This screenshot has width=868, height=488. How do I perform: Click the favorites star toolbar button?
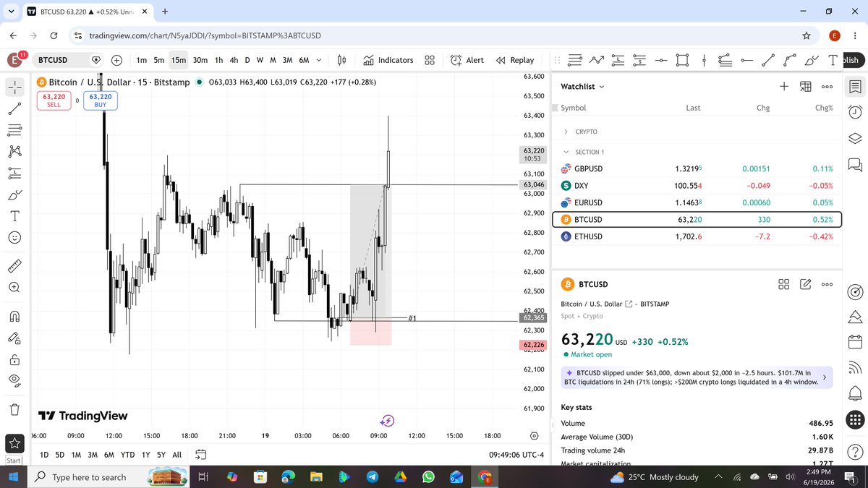pos(14,442)
